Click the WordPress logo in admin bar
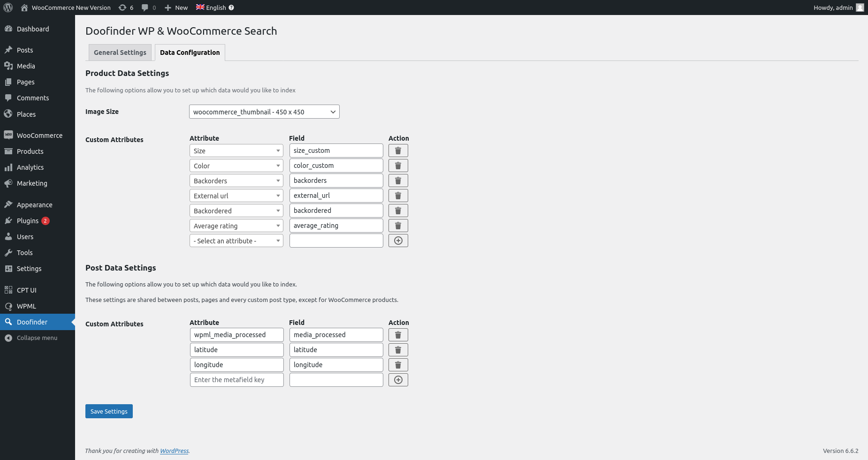 [8, 8]
